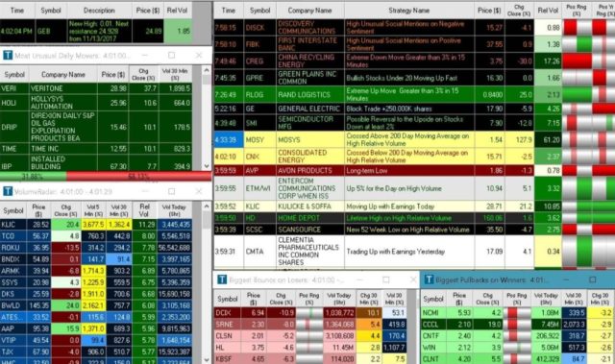The image size is (615, 364).
Task: Sort Bounce on Losers by Chg 30 Min header
Action: 368,299
